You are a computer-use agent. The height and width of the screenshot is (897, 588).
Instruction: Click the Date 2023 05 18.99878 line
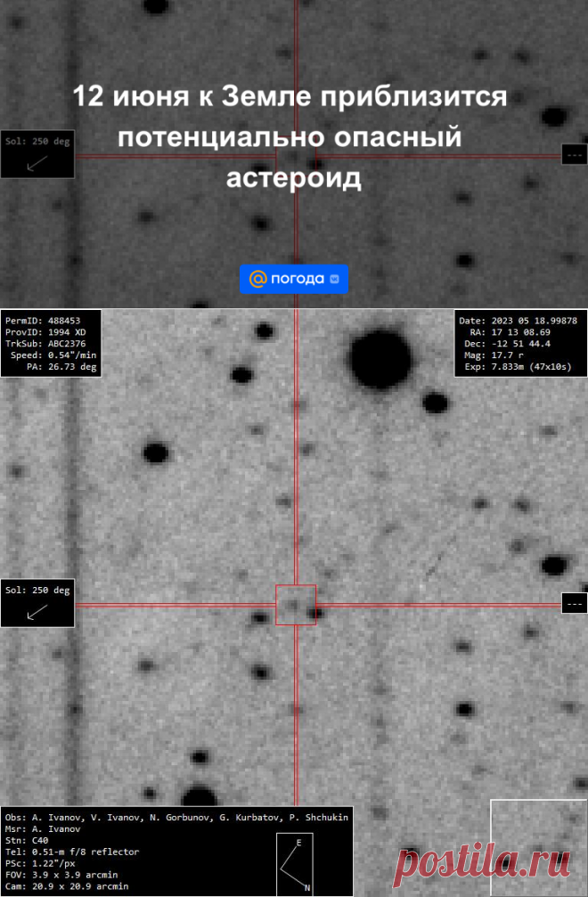(x=517, y=320)
